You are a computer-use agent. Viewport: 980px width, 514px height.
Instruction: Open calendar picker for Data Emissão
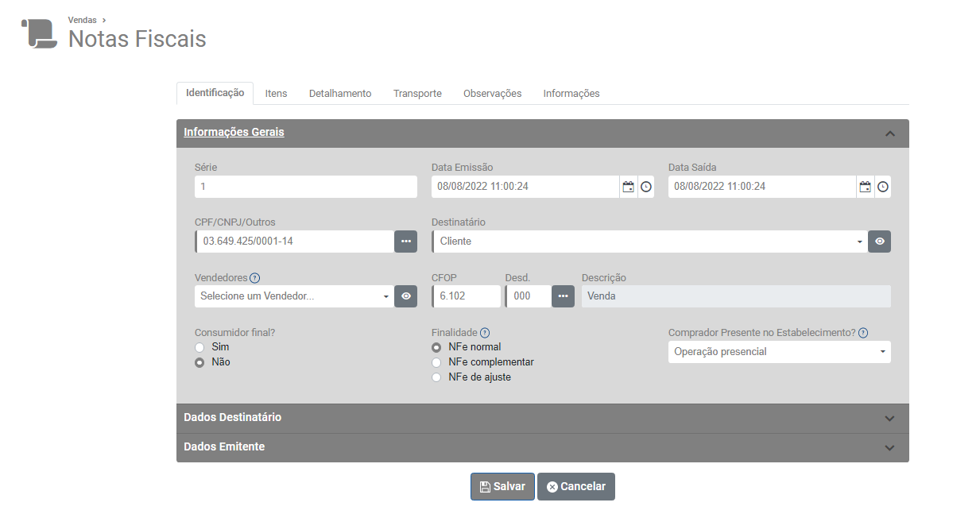pyautogui.click(x=628, y=187)
